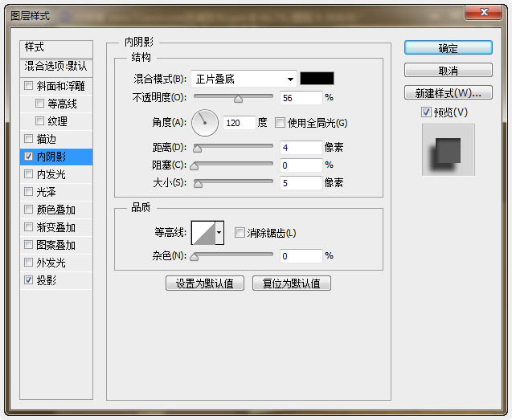Enable the 内发光 checkbox
Screen dimensions: 512x420
[29, 174]
